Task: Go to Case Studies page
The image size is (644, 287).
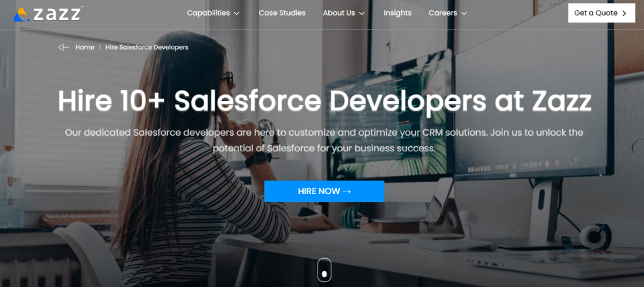Action: click(282, 13)
